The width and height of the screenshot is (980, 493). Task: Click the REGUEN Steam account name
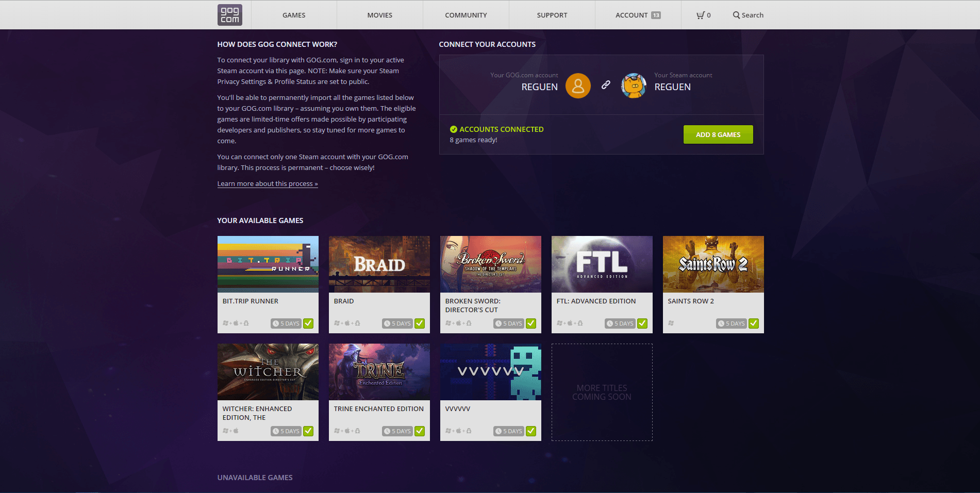[673, 87]
